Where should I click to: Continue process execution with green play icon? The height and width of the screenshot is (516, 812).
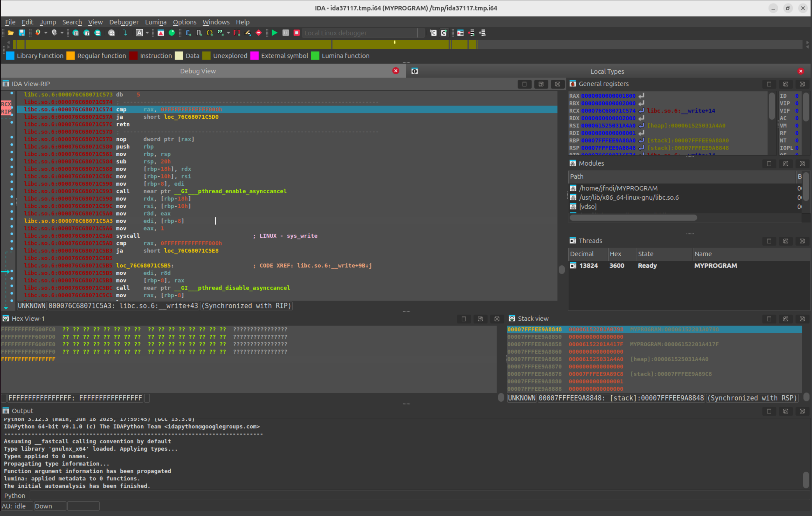274,33
